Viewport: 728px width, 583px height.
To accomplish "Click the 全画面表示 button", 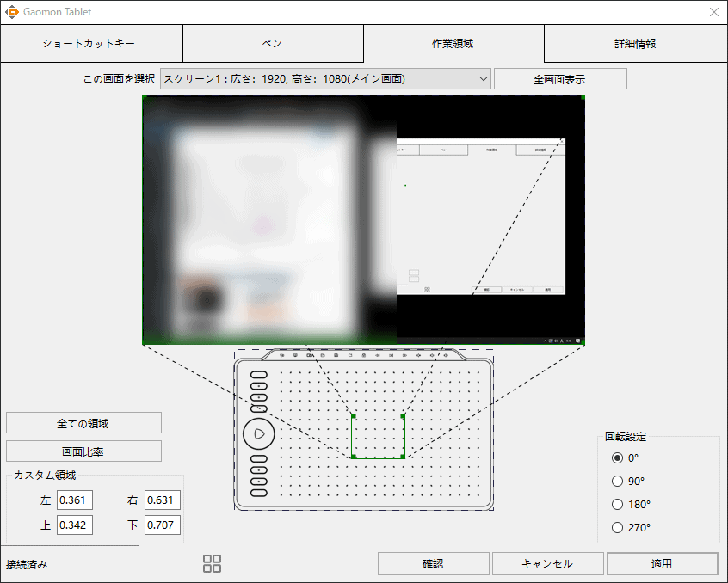I will click(x=560, y=79).
